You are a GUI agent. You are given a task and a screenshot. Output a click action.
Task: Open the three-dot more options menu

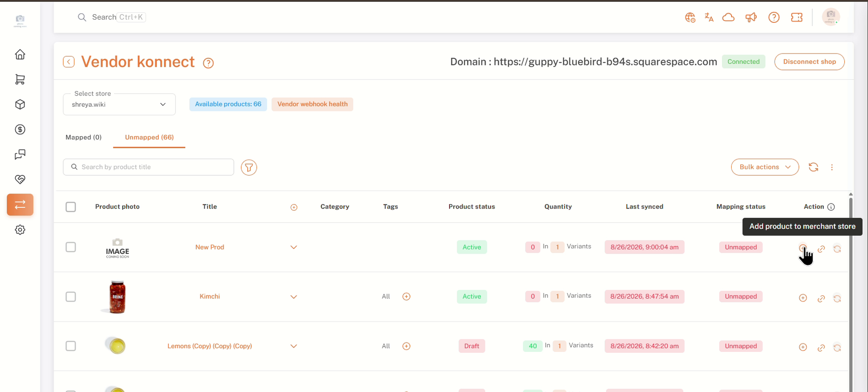[x=832, y=167]
